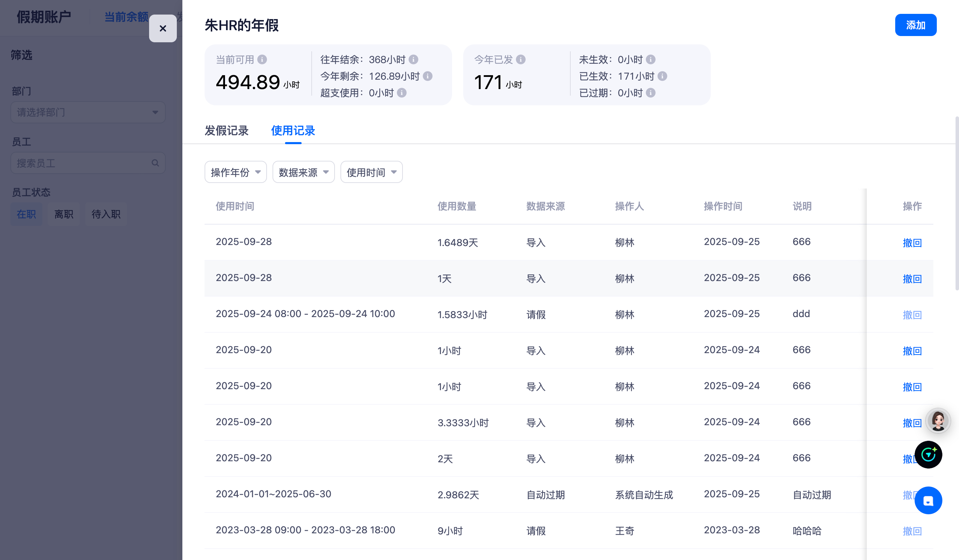Open the 数据来源 filter dropdown

point(303,172)
